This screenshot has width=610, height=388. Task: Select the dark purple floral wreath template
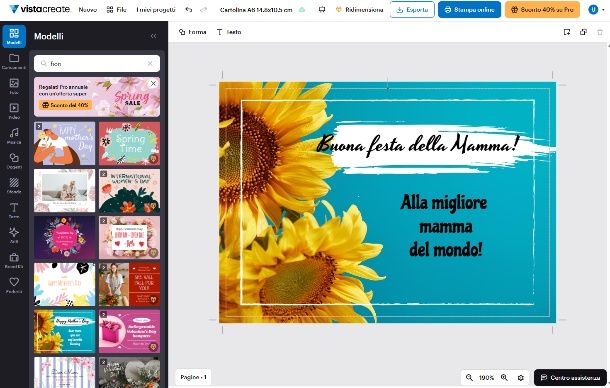[x=64, y=237]
